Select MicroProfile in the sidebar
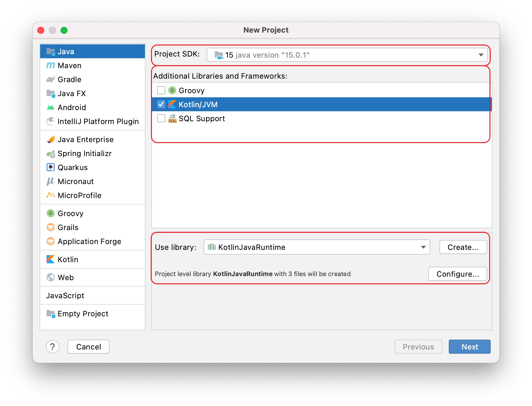This screenshot has width=532, height=406. [x=93, y=195]
